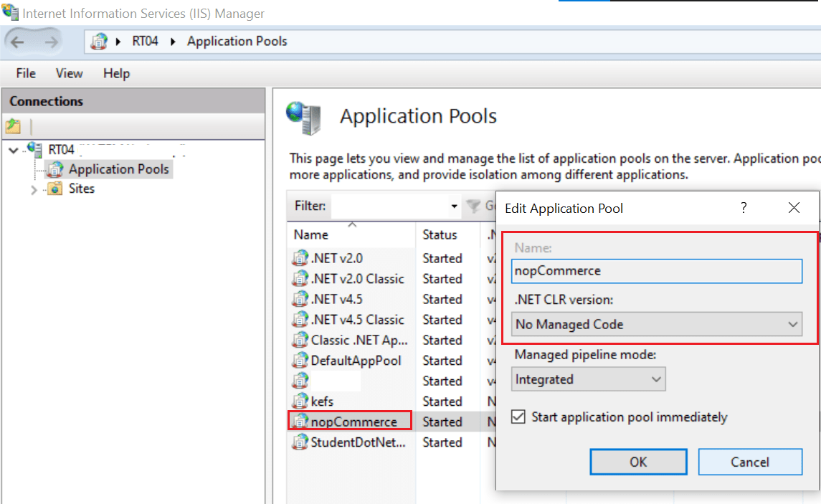Click the RT04 server icon in tree
The image size is (821, 504).
(36, 150)
